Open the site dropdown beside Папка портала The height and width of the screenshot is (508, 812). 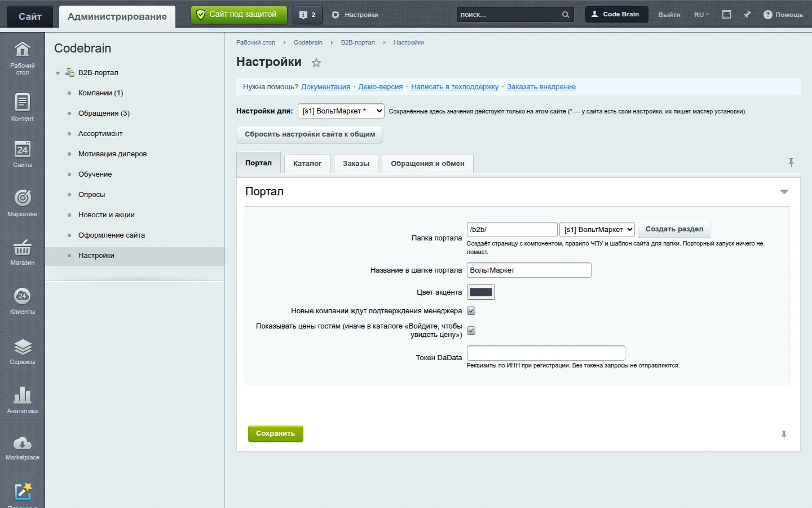597,230
